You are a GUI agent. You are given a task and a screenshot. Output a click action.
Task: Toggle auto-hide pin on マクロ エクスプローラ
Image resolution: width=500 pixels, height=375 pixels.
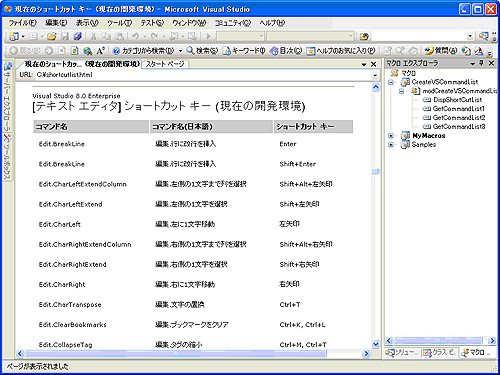[x=481, y=63]
